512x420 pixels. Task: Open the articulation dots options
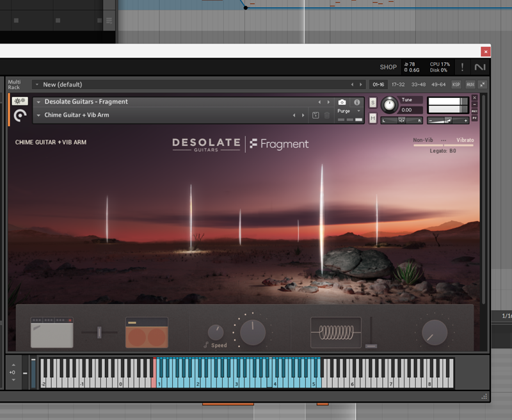[444, 140]
